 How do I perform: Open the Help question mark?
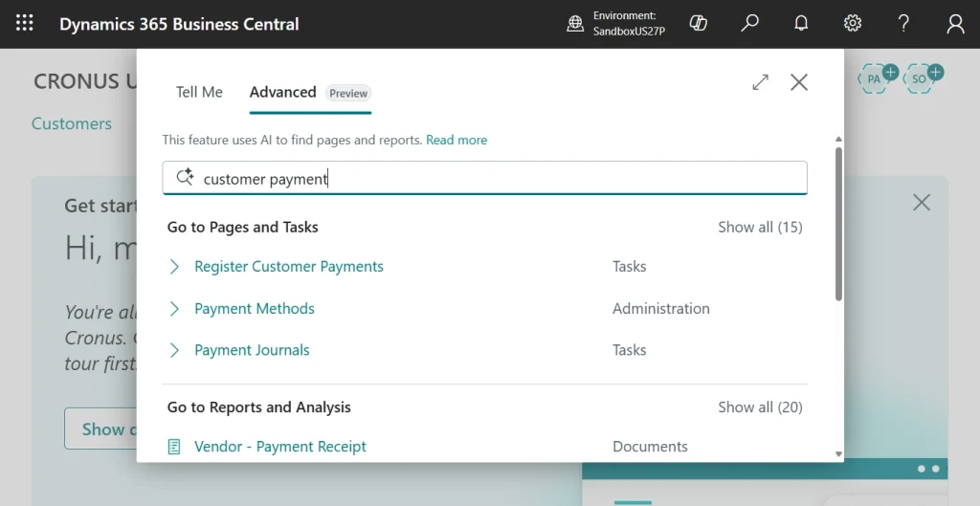903,24
